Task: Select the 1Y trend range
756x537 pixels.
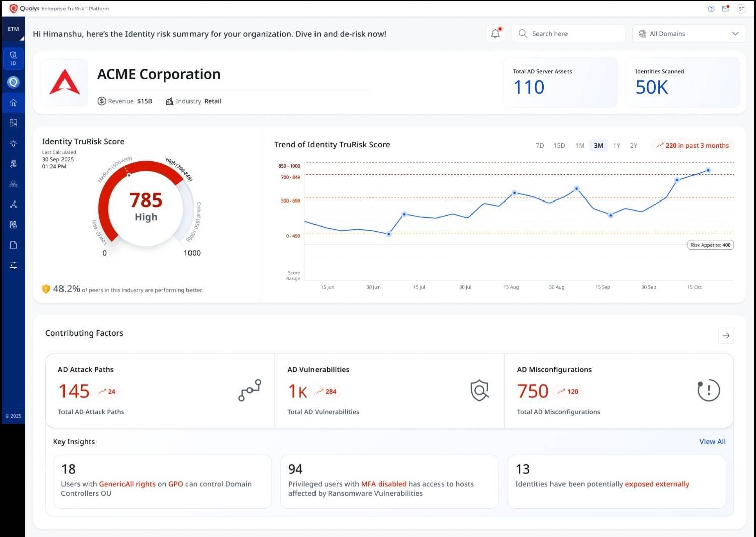Action: coord(616,146)
